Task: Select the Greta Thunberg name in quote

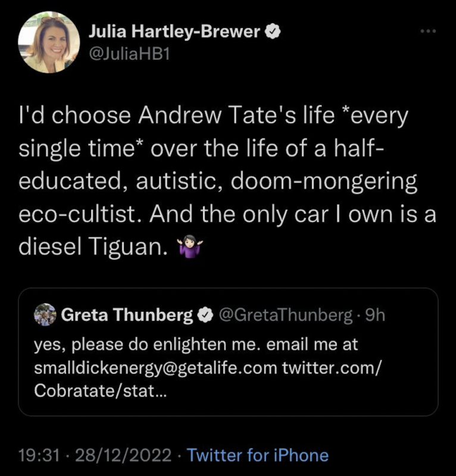Action: [127, 315]
